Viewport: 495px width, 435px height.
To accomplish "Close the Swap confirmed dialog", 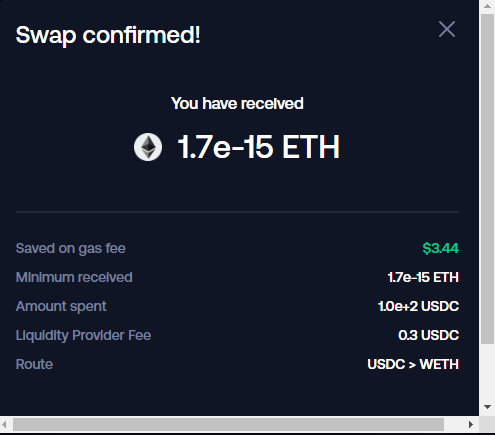I will [x=447, y=29].
